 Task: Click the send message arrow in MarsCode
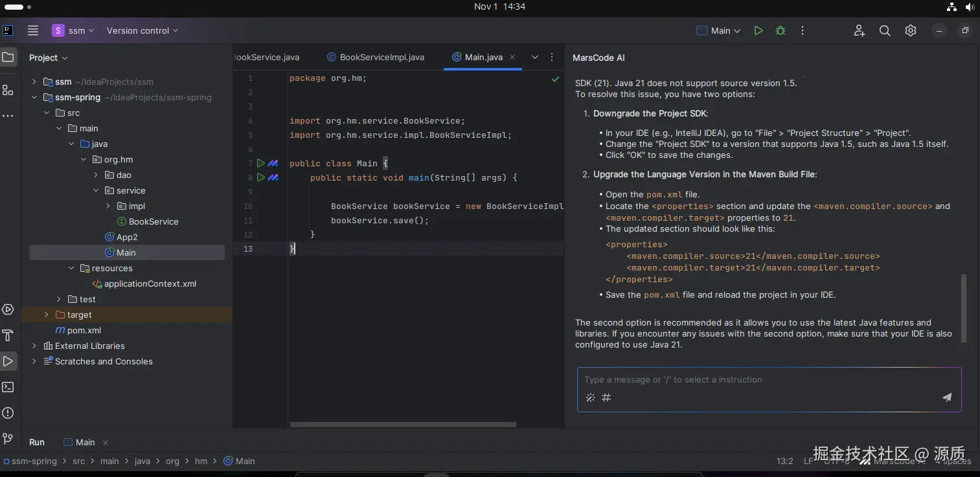click(947, 397)
